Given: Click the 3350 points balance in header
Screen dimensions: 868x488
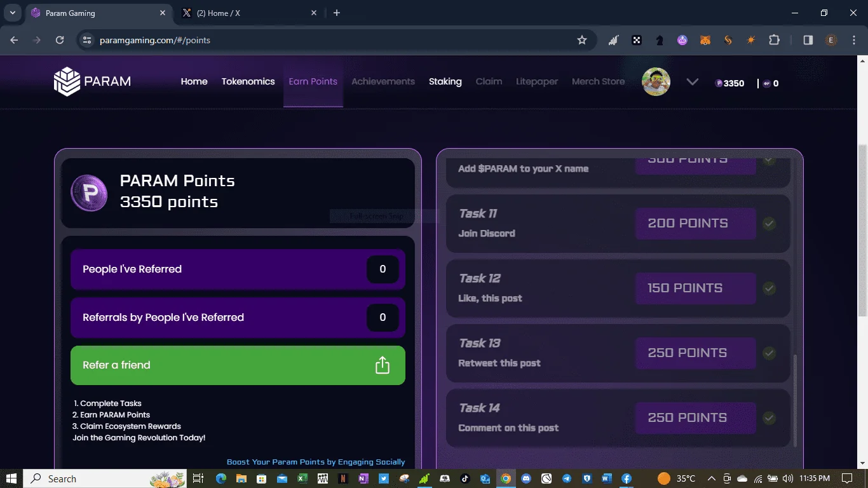Looking at the screenshot, I should click(729, 83).
